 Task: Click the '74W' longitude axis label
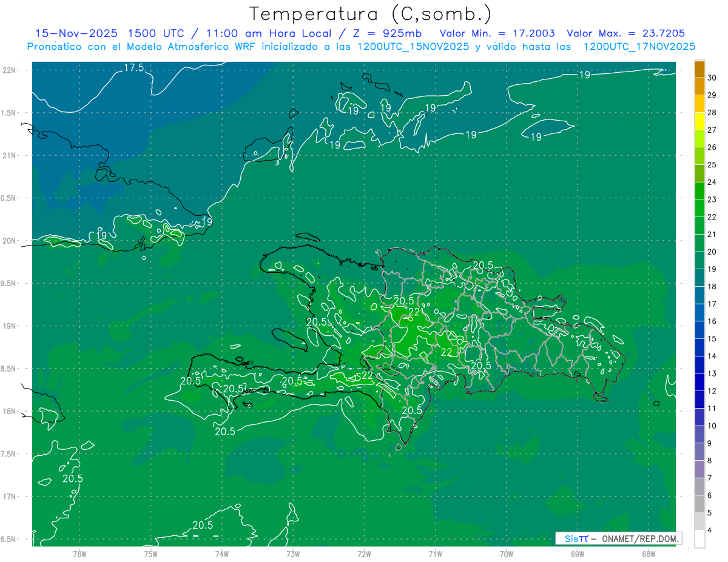pos(221,554)
